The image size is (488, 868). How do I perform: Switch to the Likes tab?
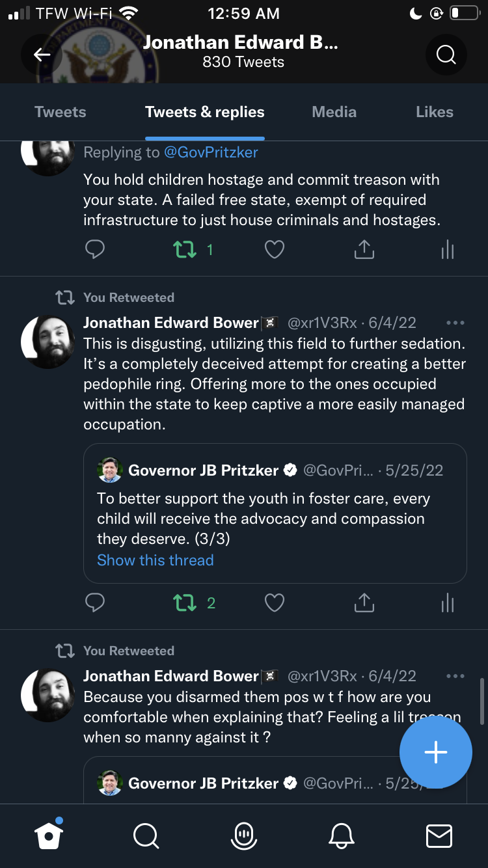click(434, 112)
